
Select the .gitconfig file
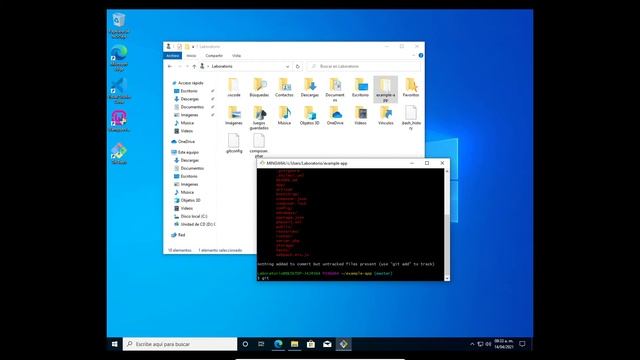point(234,143)
